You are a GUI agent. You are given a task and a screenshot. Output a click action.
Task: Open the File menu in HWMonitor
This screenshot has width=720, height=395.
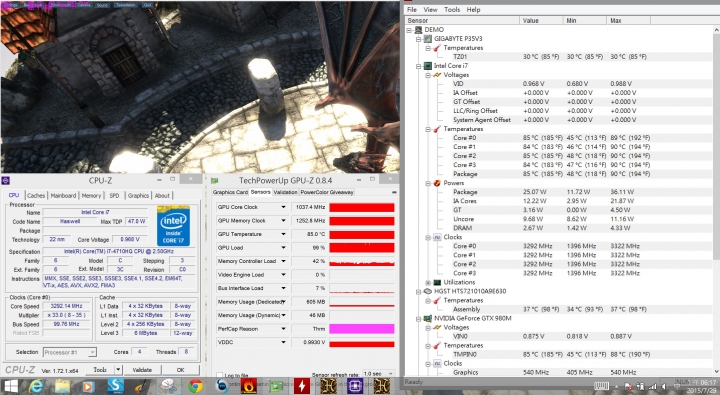(x=412, y=10)
